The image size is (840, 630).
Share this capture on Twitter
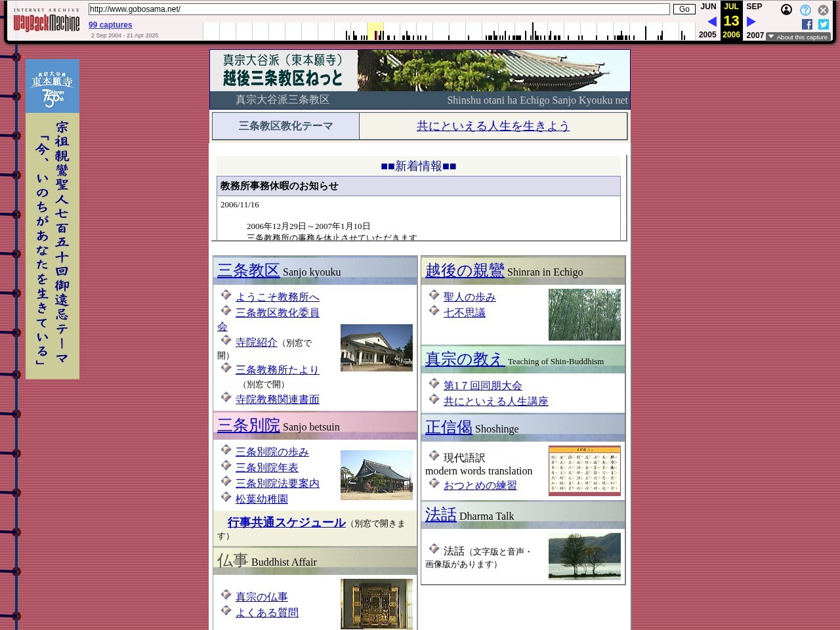(824, 24)
